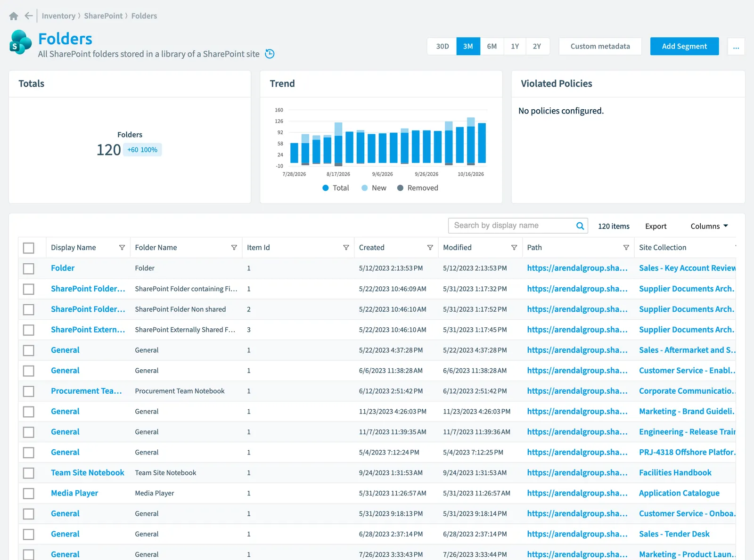The width and height of the screenshot is (754, 560).
Task: Select the Team Site Notebook row checkbox
Action: (x=29, y=473)
